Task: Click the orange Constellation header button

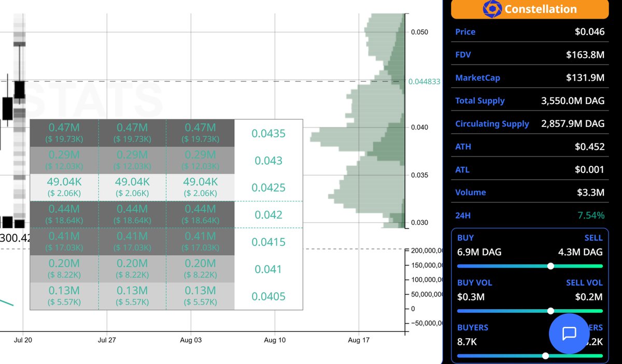Action: 530,9
